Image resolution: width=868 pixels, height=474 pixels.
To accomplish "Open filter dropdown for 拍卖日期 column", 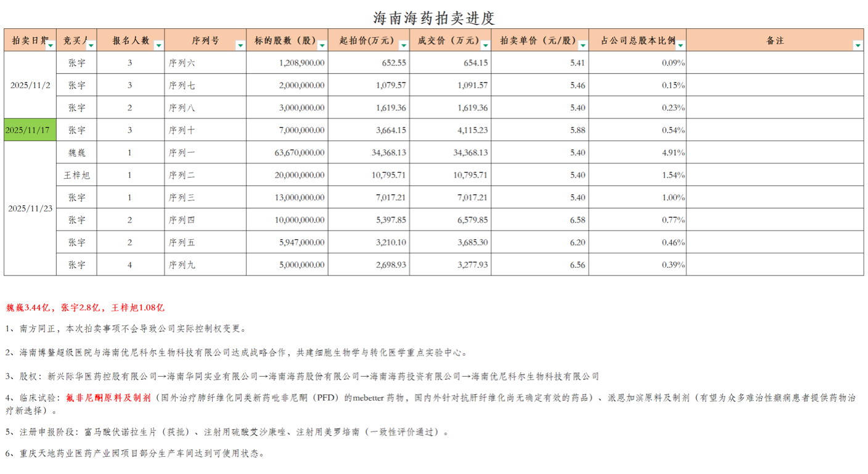I will tap(51, 46).
